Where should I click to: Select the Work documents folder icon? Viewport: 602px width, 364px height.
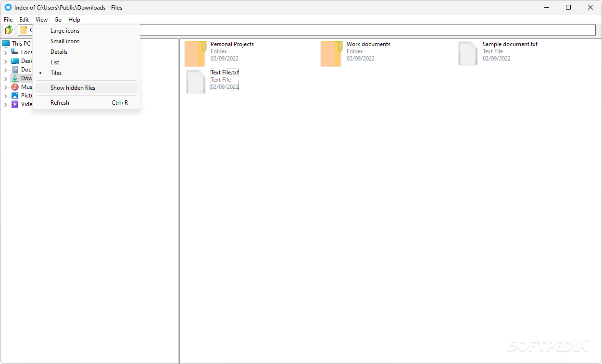332,53
